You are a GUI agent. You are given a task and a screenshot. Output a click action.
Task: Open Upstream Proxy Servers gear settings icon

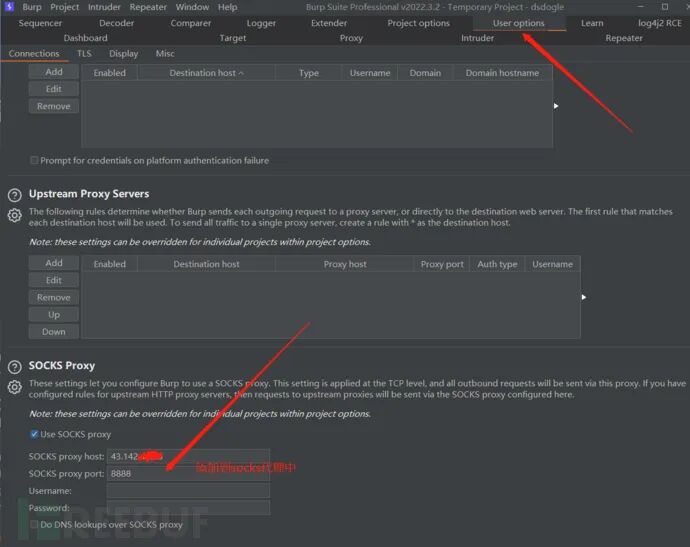click(15, 215)
